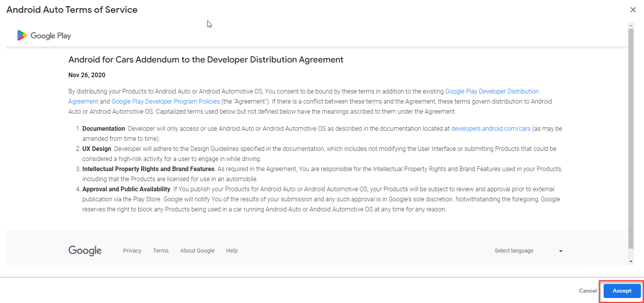This screenshot has height=303, width=644.
Task: Open the Google Play Developer Distribution link
Action: pos(491,91)
